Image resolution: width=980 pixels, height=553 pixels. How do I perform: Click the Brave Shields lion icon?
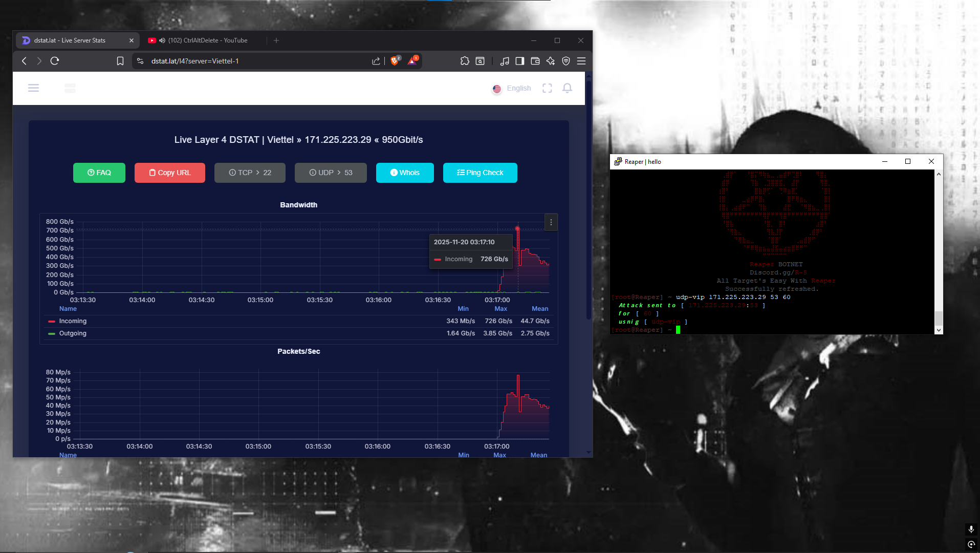(x=395, y=61)
